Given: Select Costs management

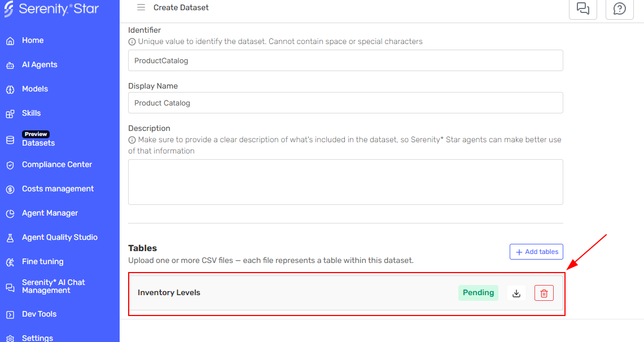Looking at the screenshot, I should (58, 189).
